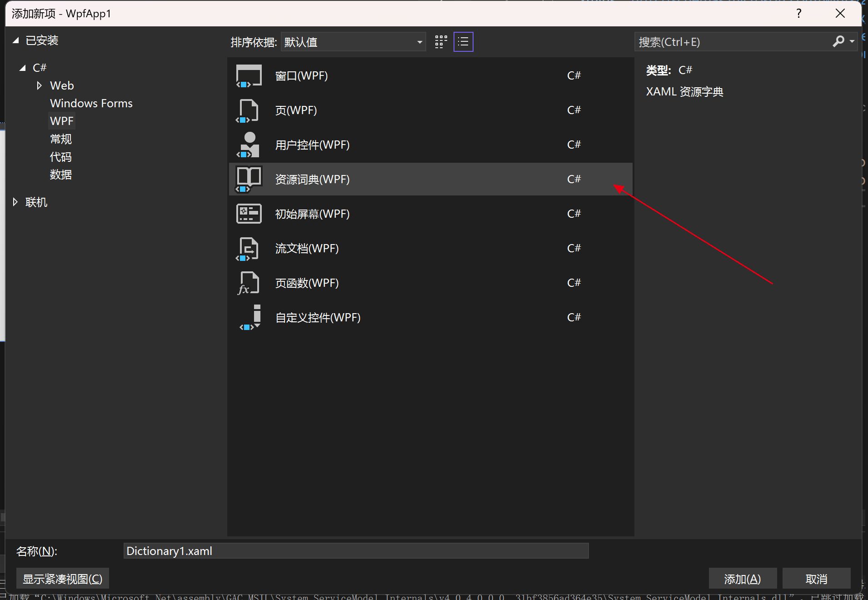868x600 pixels.
Task: Switch to grid icon view
Action: 441,42
